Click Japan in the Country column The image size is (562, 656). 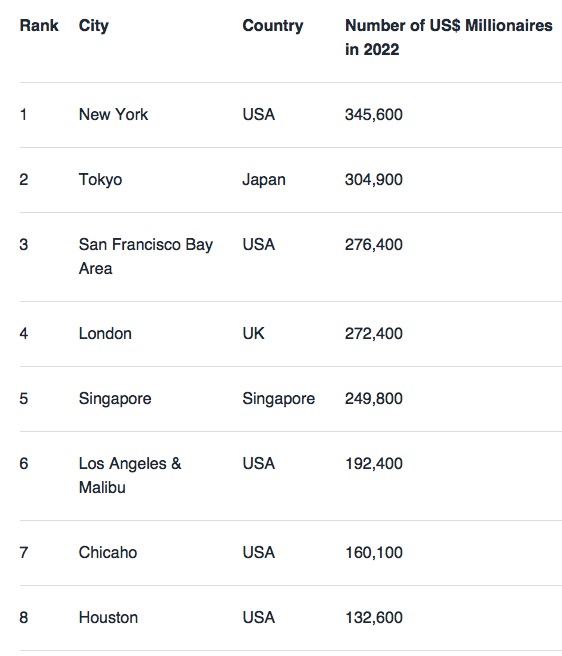(264, 180)
